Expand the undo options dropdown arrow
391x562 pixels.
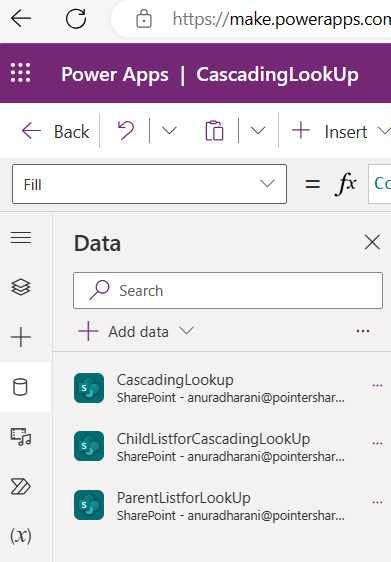(169, 130)
